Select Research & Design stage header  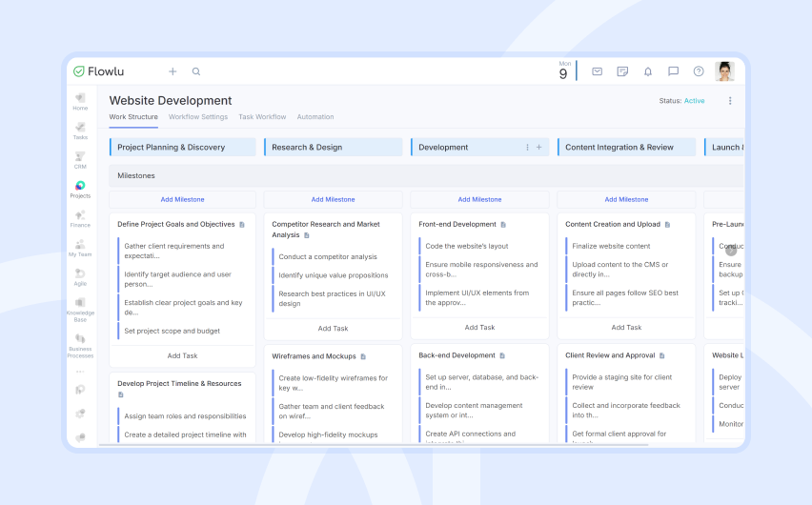(333, 147)
